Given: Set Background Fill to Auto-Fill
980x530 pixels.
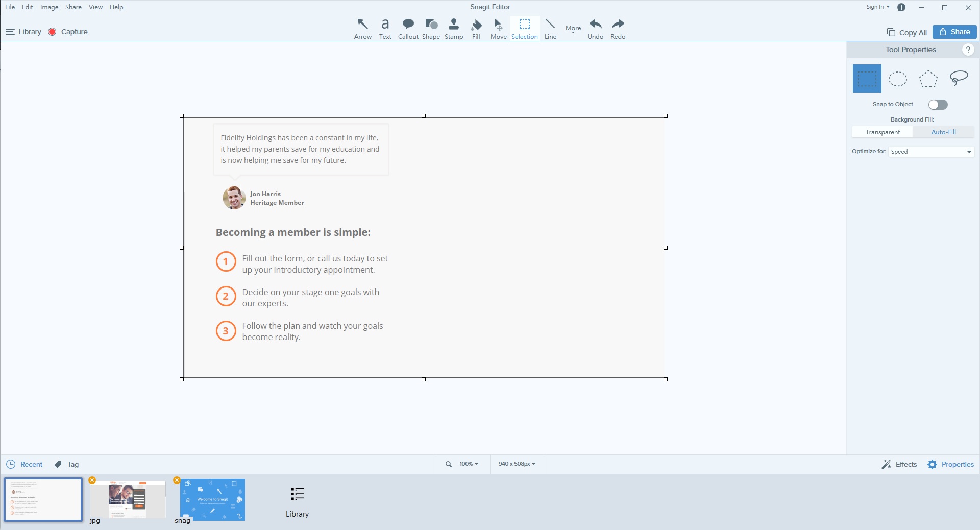Looking at the screenshot, I should [x=943, y=132].
